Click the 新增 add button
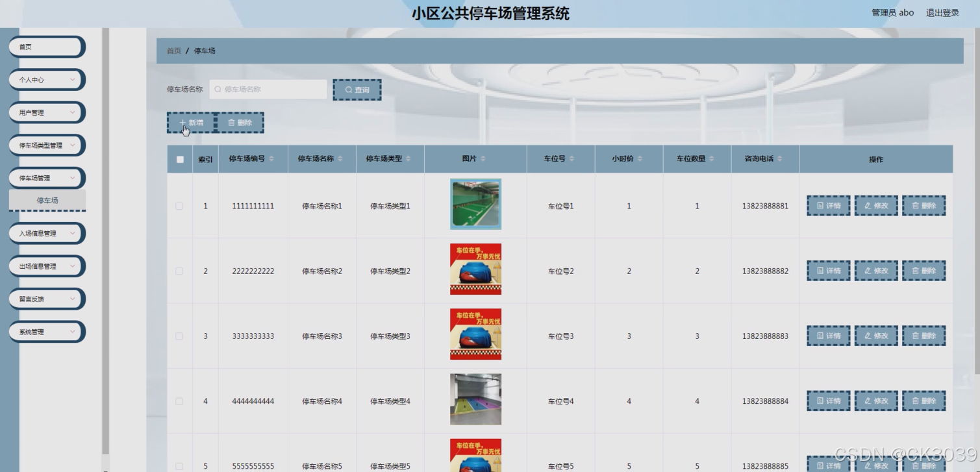The image size is (980, 472). pos(191,122)
